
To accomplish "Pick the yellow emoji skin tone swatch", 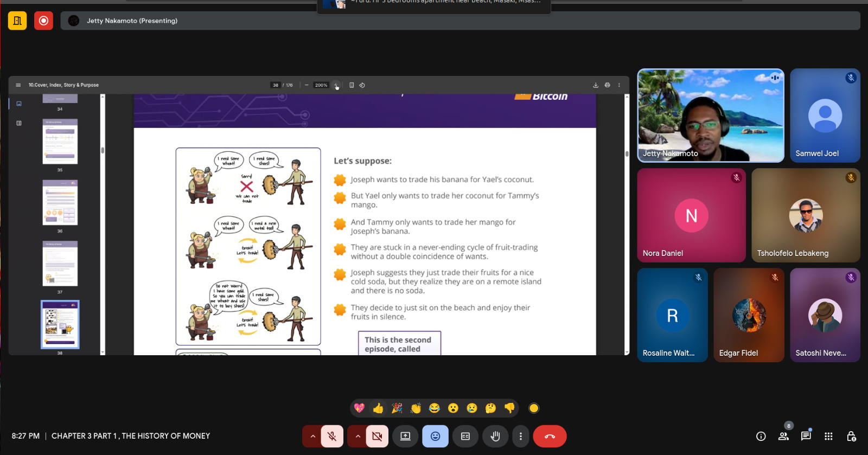I will pyautogui.click(x=534, y=408).
